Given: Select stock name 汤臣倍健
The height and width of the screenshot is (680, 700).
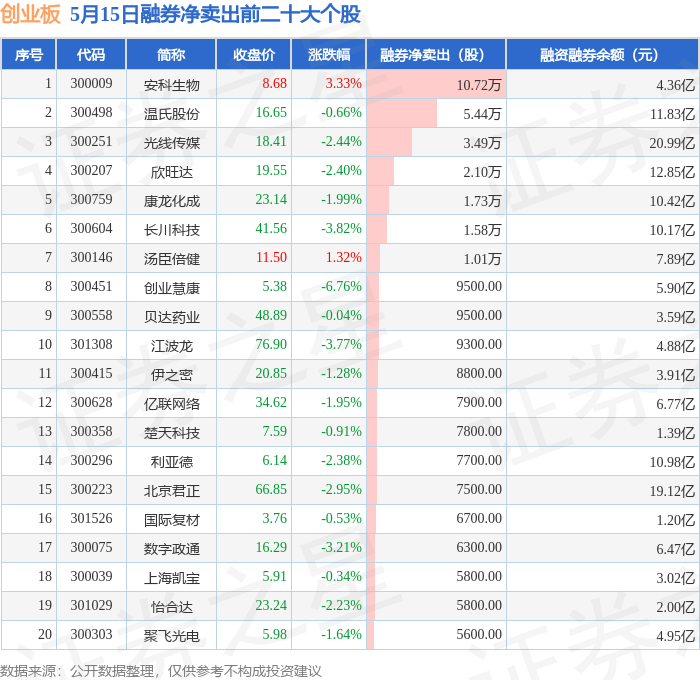Looking at the screenshot, I should point(171,259).
